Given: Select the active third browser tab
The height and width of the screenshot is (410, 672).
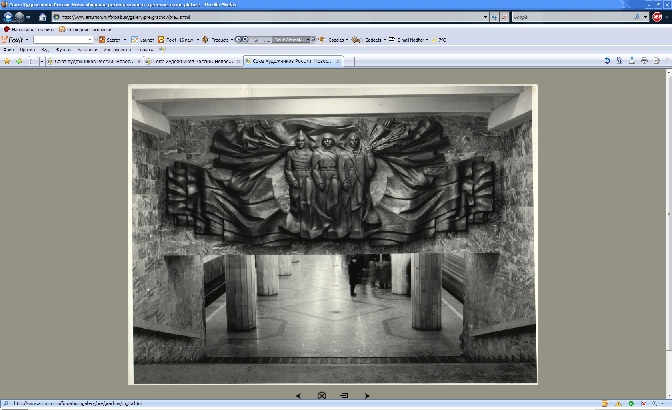Looking at the screenshot, I should coord(293,61).
